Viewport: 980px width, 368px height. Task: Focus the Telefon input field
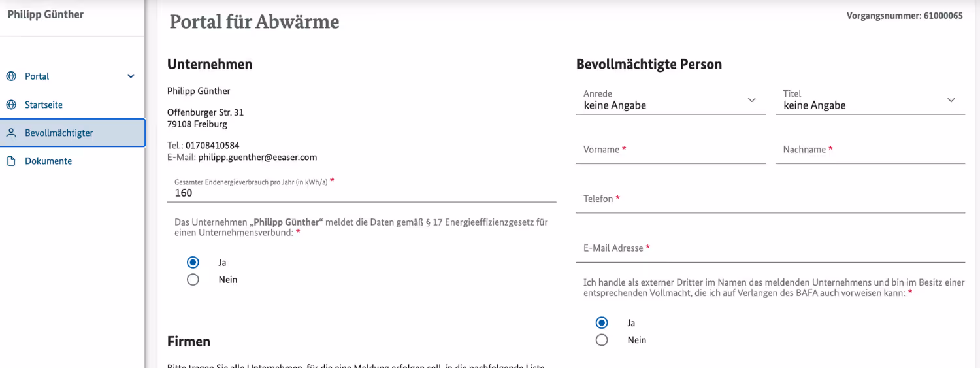click(x=770, y=199)
